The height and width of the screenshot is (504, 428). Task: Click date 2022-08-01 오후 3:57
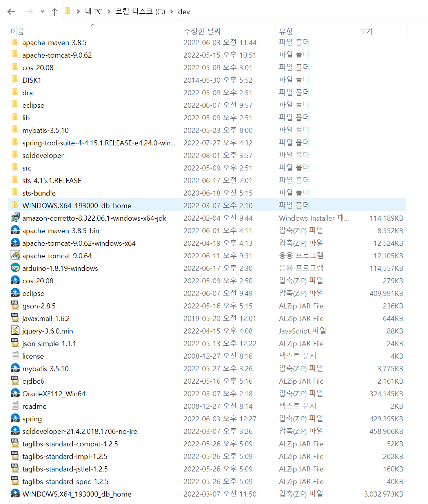click(218, 156)
